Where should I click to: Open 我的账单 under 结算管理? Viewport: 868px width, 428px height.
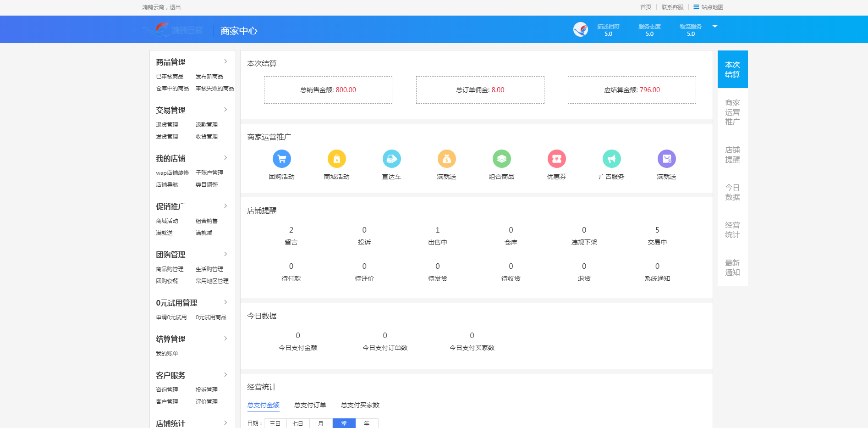(167, 353)
